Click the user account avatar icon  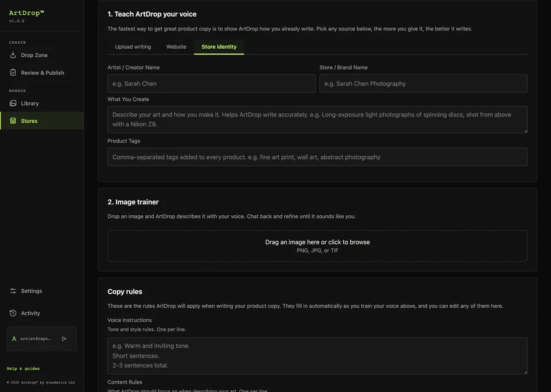coord(14,339)
